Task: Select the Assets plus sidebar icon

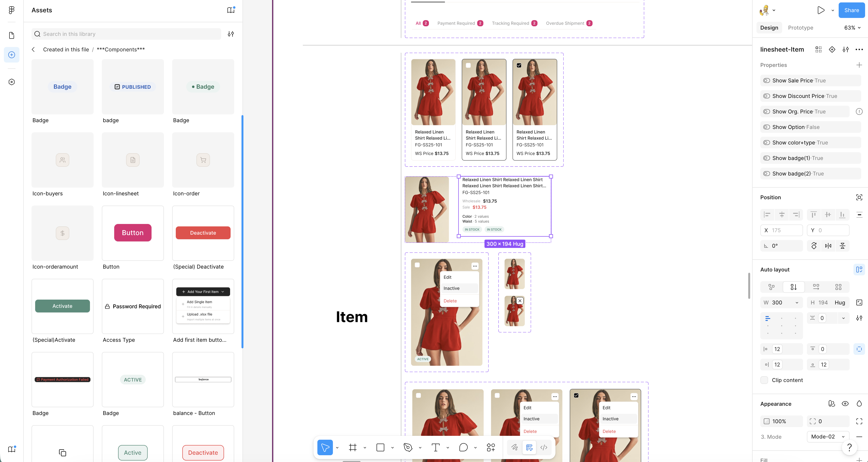Action: [x=11, y=55]
